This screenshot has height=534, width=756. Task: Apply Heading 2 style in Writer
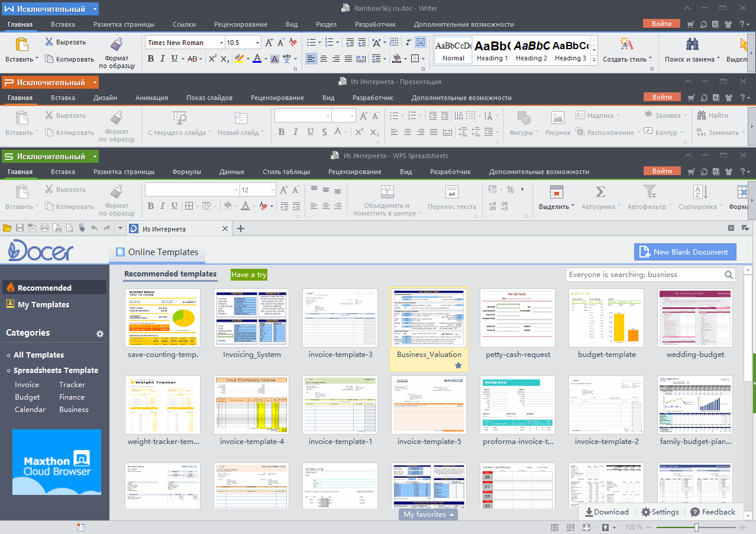click(531, 50)
